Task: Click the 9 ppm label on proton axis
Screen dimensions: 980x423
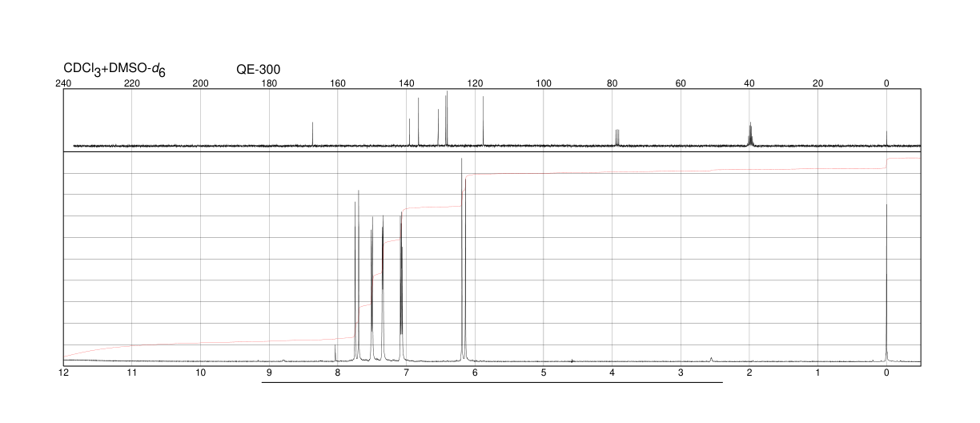Action: click(x=269, y=373)
